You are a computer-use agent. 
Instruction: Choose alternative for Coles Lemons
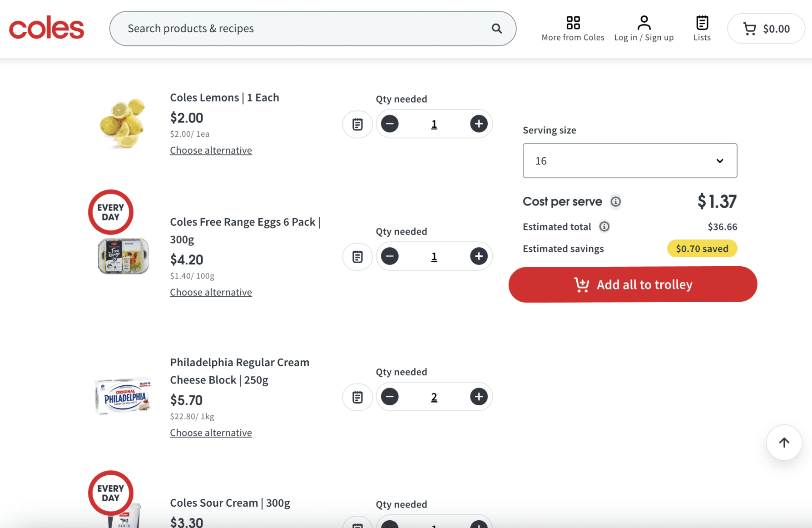tap(211, 150)
